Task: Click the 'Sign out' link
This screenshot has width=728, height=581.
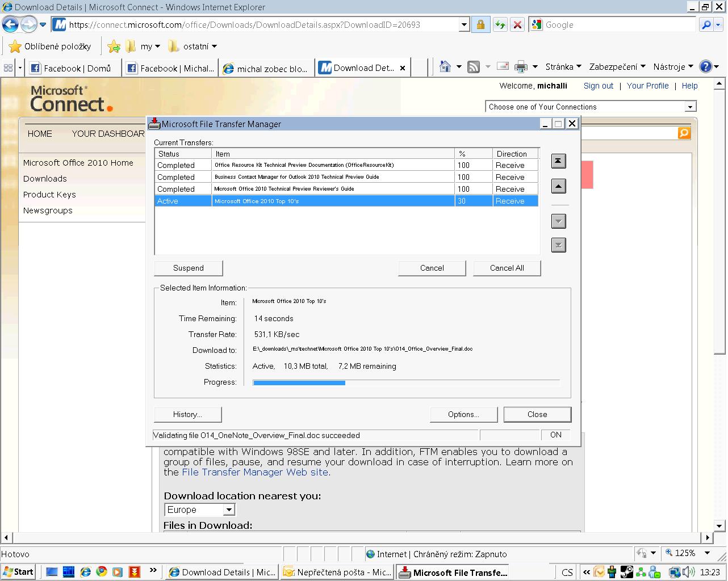Action: 599,86
